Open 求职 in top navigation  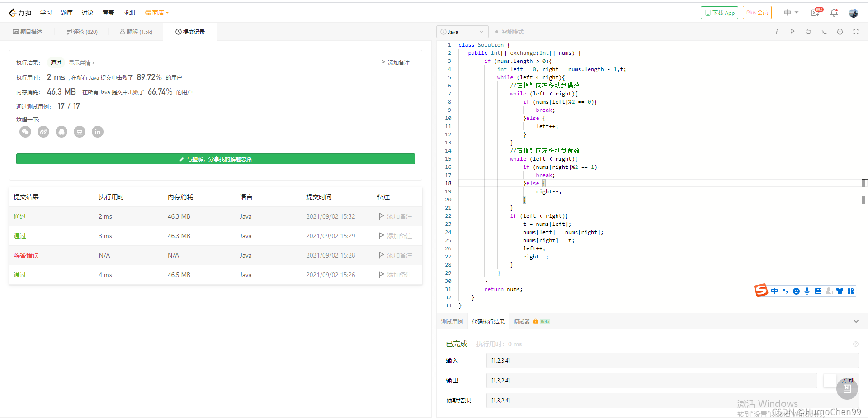pos(129,13)
